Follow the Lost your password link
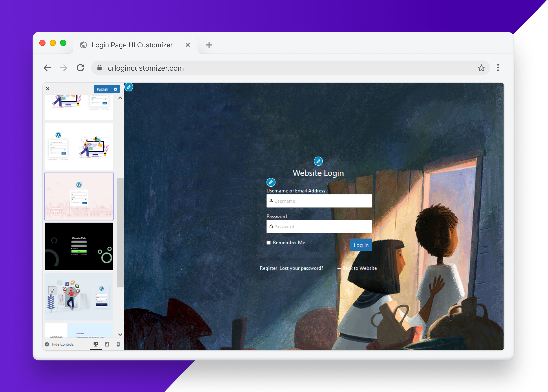 coord(301,268)
